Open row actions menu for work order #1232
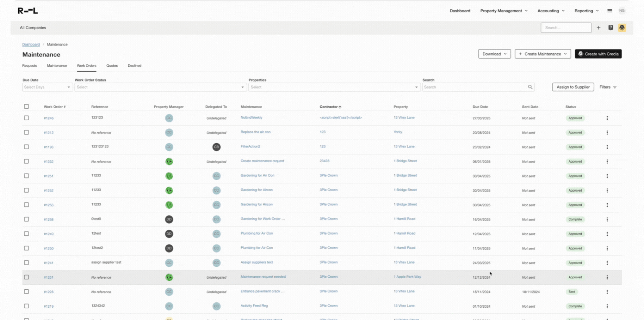Viewport: 644px width, 320px height. coord(607,162)
